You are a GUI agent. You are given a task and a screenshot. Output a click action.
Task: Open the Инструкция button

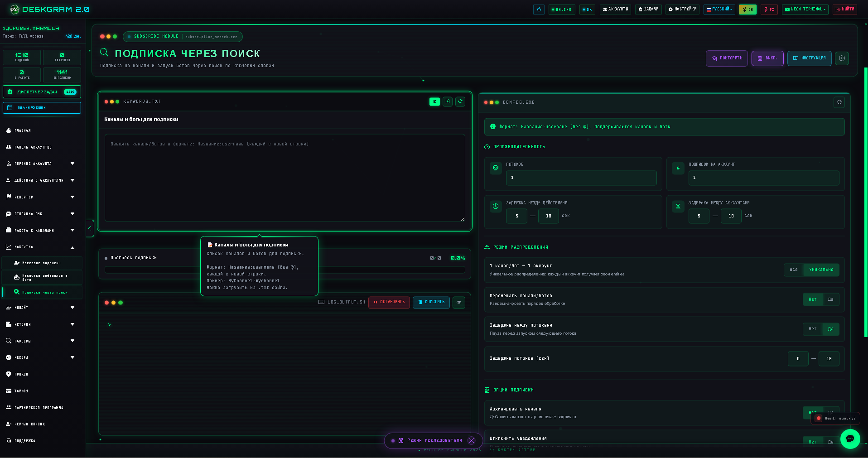point(809,58)
